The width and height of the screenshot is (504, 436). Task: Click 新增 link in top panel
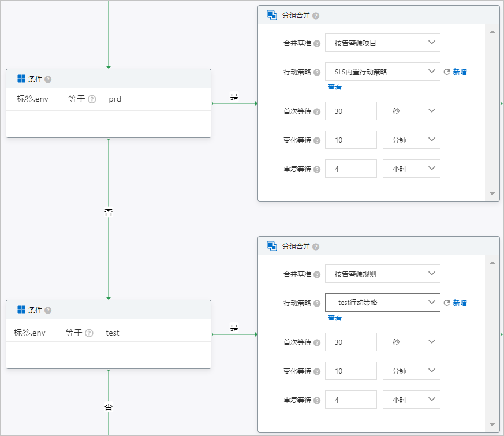460,72
